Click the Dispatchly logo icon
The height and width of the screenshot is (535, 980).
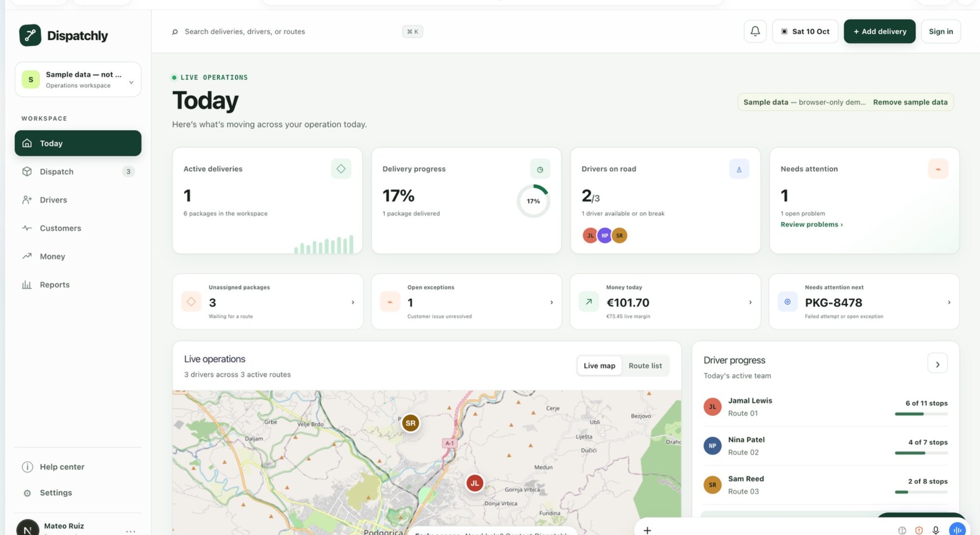30,35
